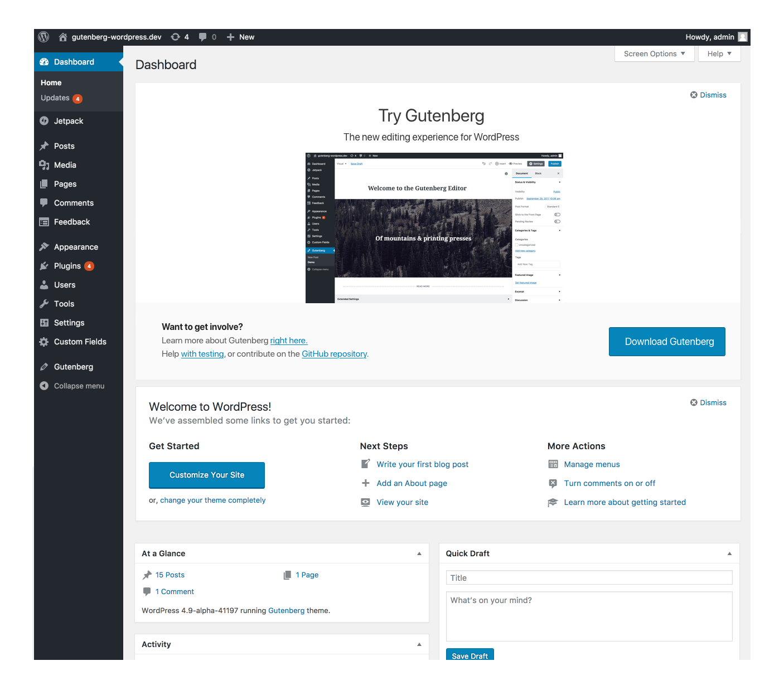
Task: Click the Plugins plug icon
Action: click(44, 266)
